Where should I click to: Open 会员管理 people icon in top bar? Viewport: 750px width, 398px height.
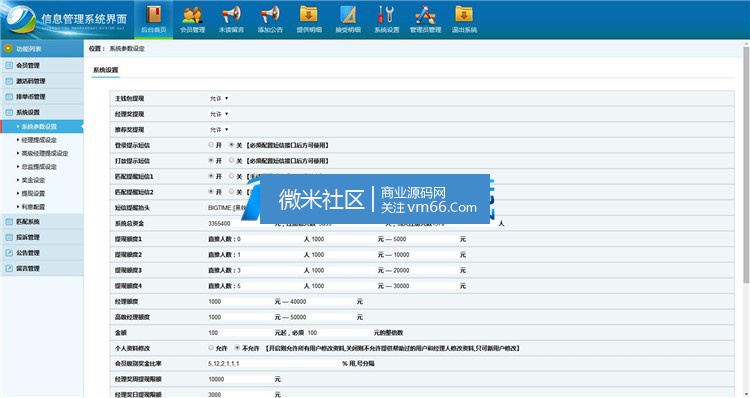tap(192, 15)
